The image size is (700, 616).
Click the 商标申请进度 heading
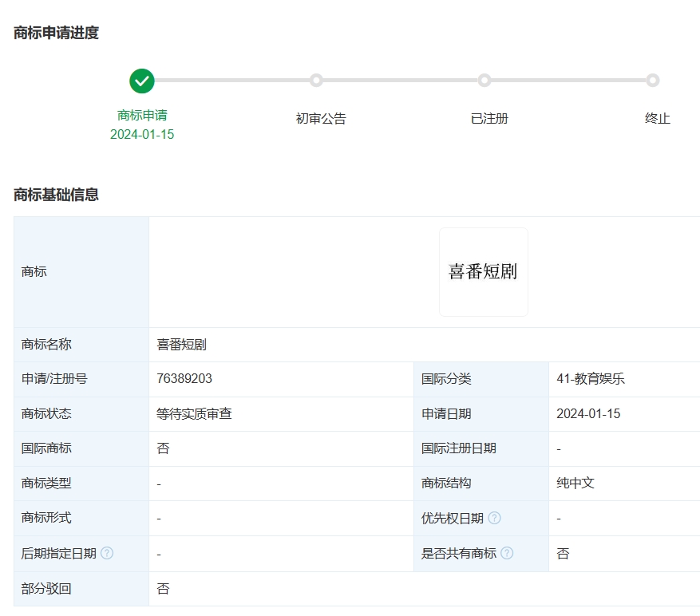coord(56,33)
